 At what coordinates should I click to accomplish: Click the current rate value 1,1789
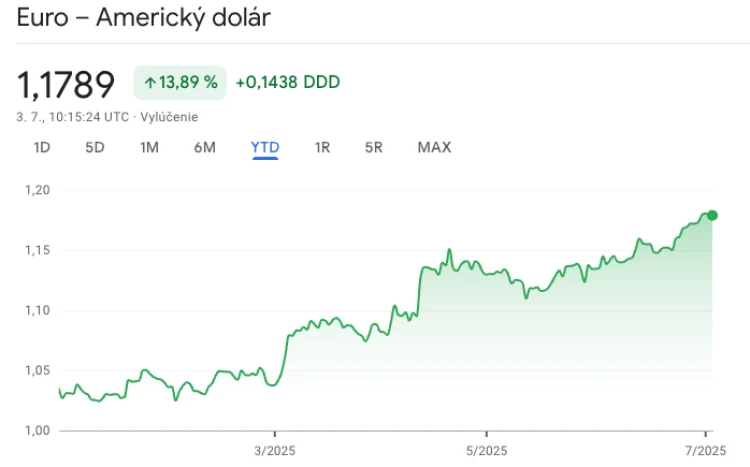66,85
